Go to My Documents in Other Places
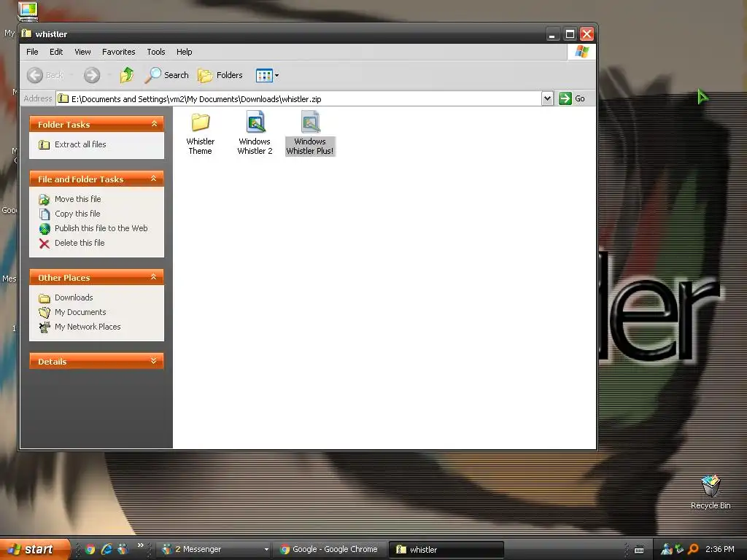Image resolution: width=747 pixels, height=560 pixels. [x=80, y=312]
